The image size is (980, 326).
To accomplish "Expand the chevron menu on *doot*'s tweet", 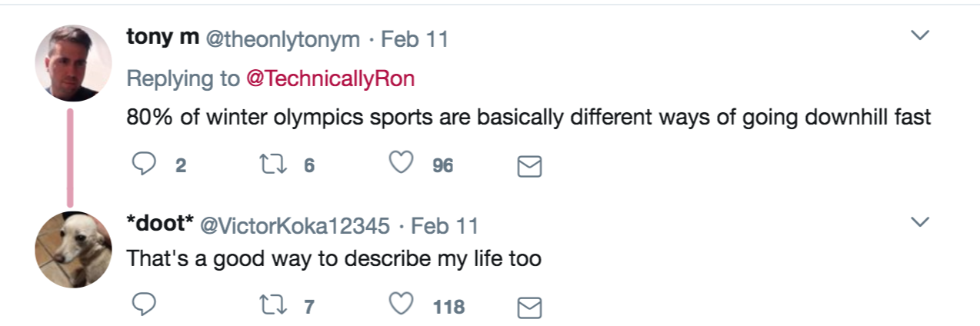I will [x=920, y=222].
